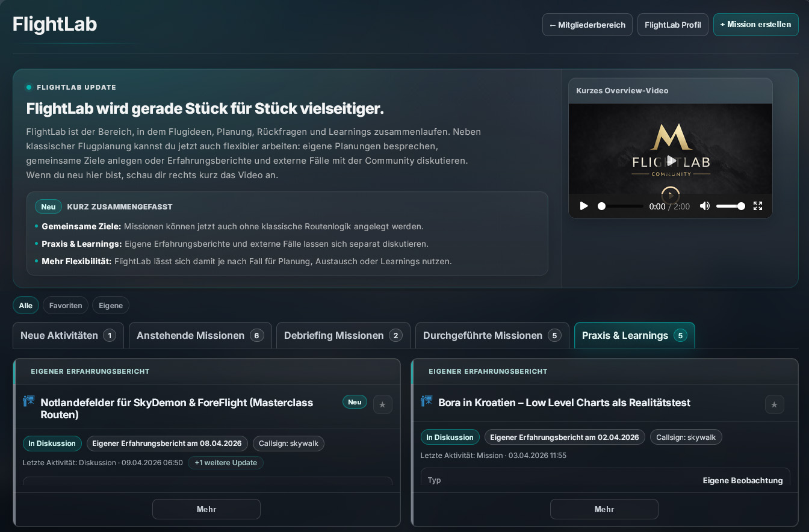809x532 pixels.
Task: Expand the Notlandefelder card with Mehr
Action: (x=206, y=509)
